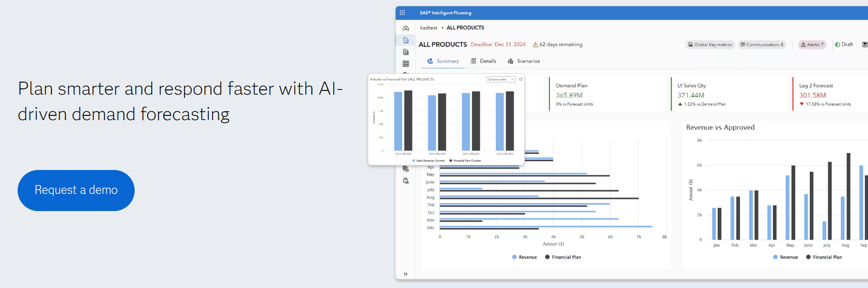Toggle Financial Plan legend in Revenue vs Approved

(824, 257)
